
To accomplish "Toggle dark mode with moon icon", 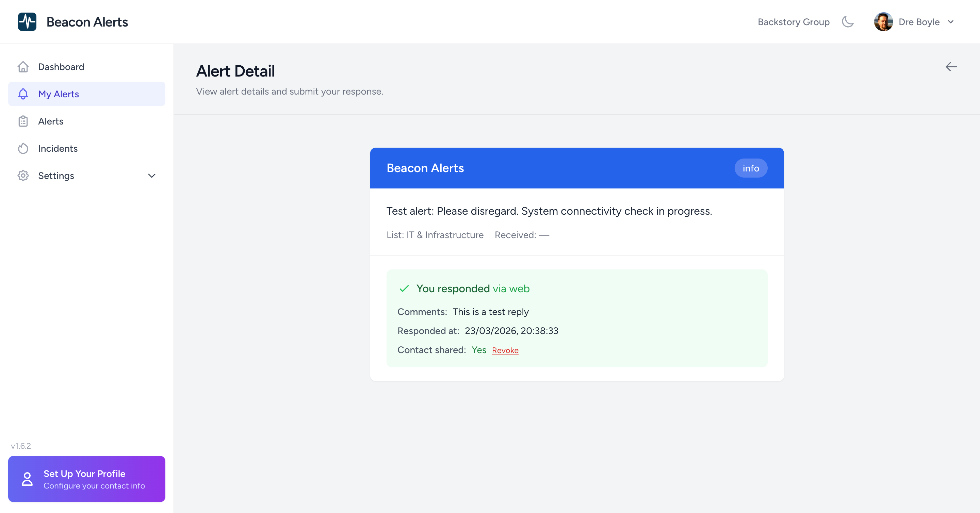I will [x=848, y=22].
